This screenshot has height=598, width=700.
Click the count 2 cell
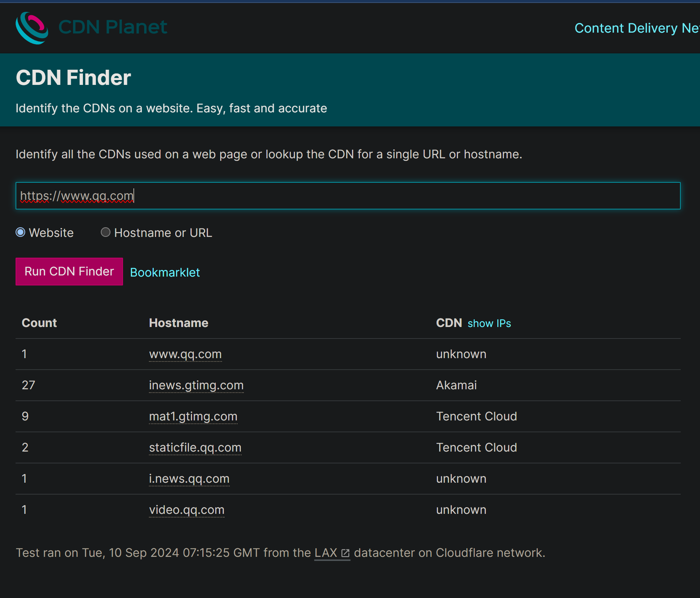(x=25, y=447)
